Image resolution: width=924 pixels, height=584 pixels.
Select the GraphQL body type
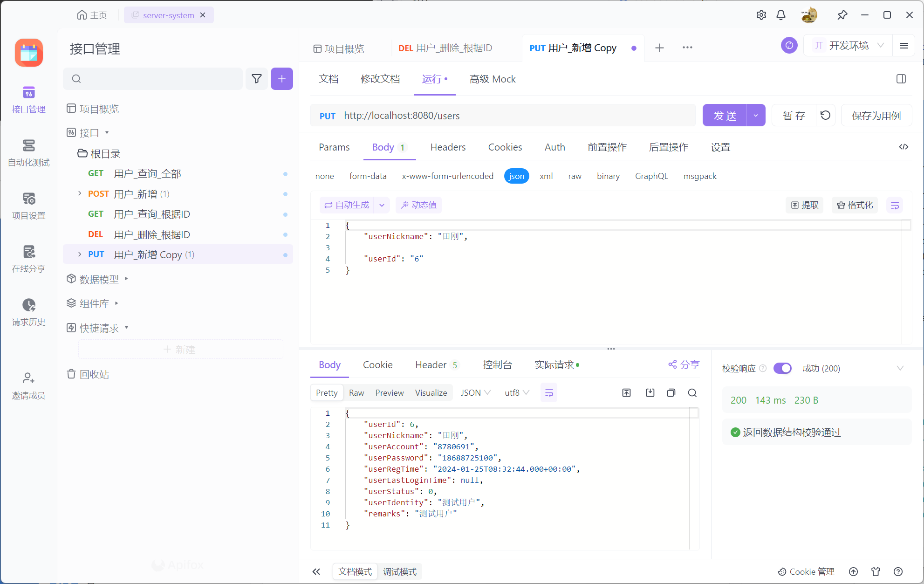(651, 176)
